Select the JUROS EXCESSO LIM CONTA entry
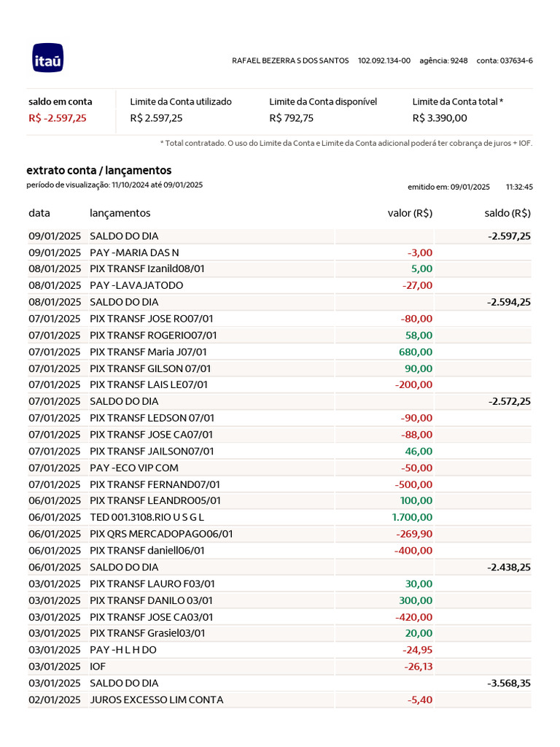 156,700
